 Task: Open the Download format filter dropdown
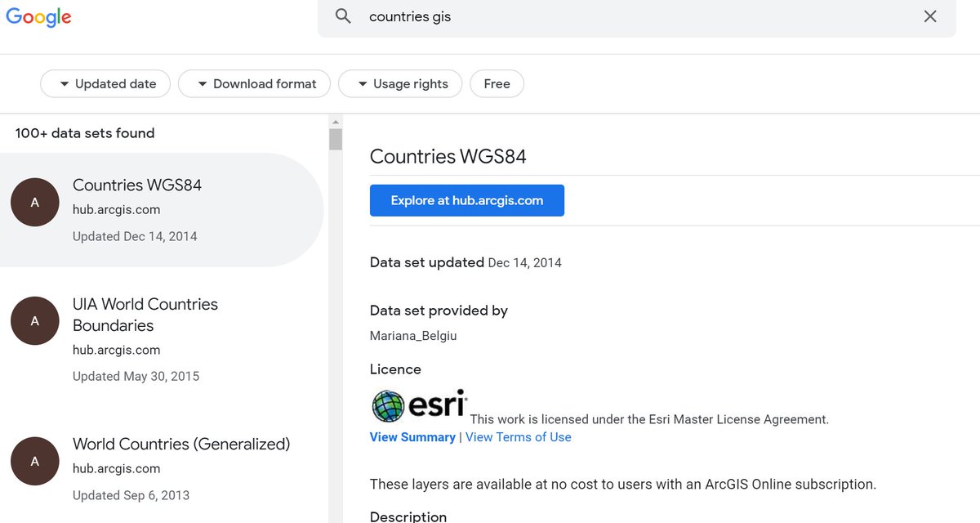[254, 83]
